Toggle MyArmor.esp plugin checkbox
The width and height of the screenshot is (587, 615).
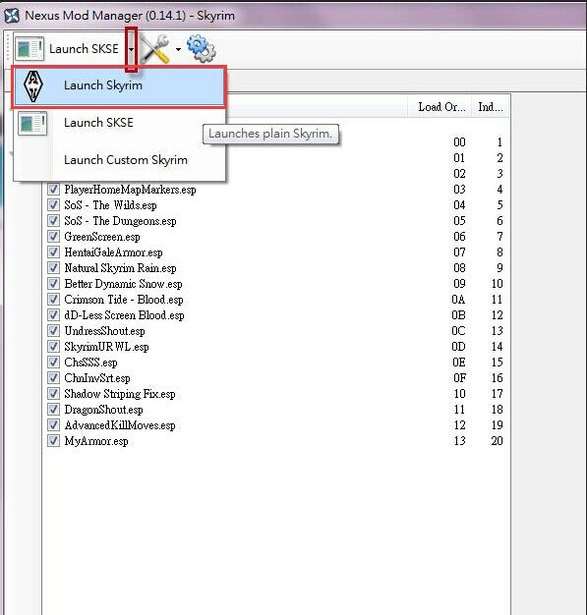pos(53,441)
